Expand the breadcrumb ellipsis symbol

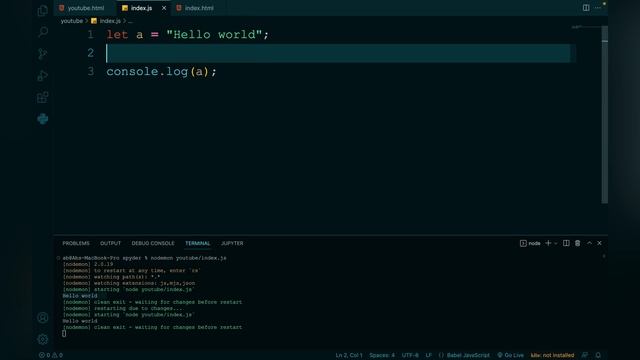pyautogui.click(x=130, y=21)
